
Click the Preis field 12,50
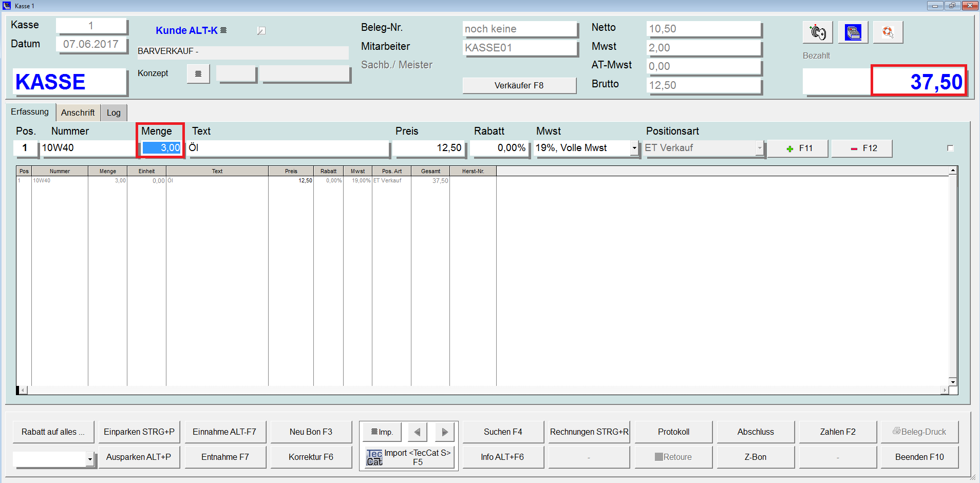[429, 148]
